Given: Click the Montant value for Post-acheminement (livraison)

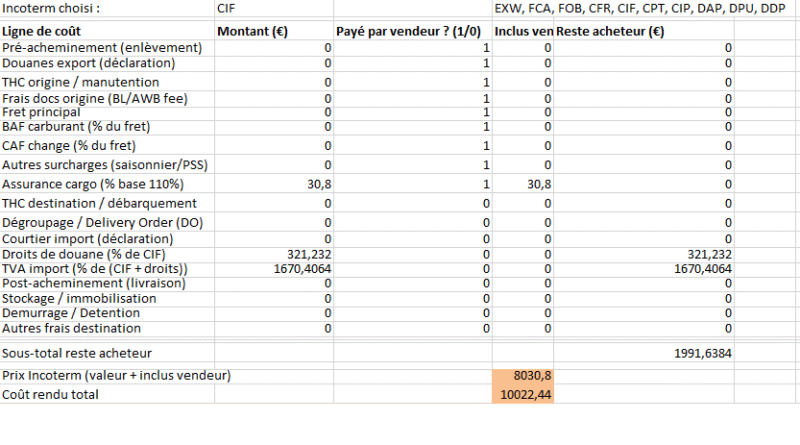Looking at the screenshot, I should coord(274,284).
